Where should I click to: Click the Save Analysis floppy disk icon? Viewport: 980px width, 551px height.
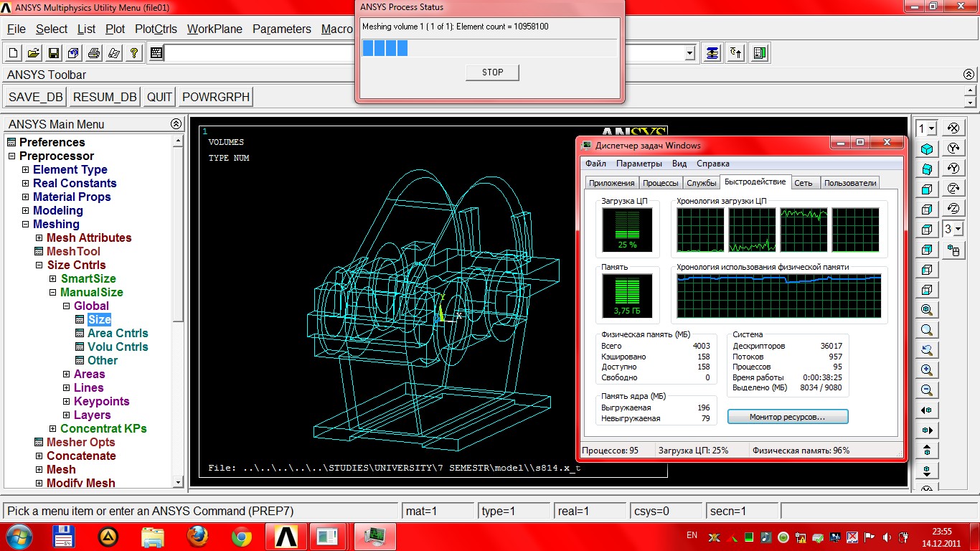(54, 53)
